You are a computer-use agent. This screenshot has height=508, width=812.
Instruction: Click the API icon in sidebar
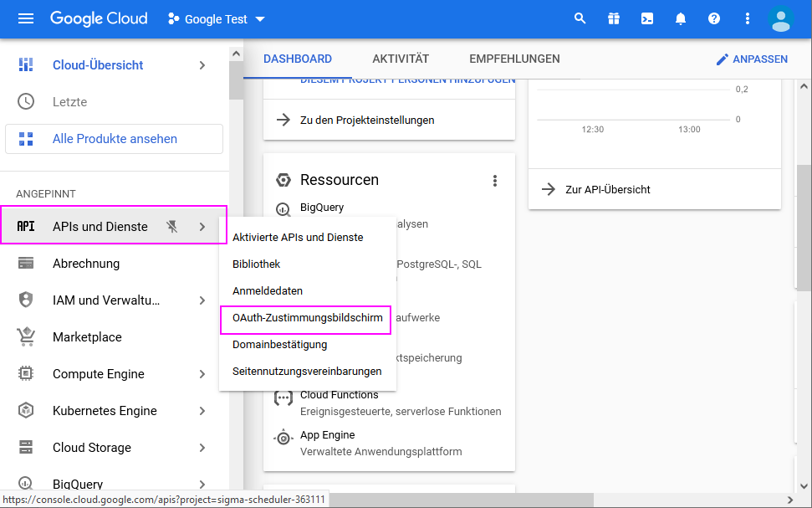(x=26, y=227)
